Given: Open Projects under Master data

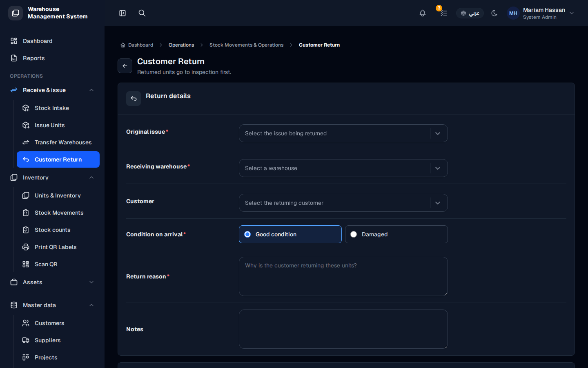Looking at the screenshot, I should click(58, 357).
